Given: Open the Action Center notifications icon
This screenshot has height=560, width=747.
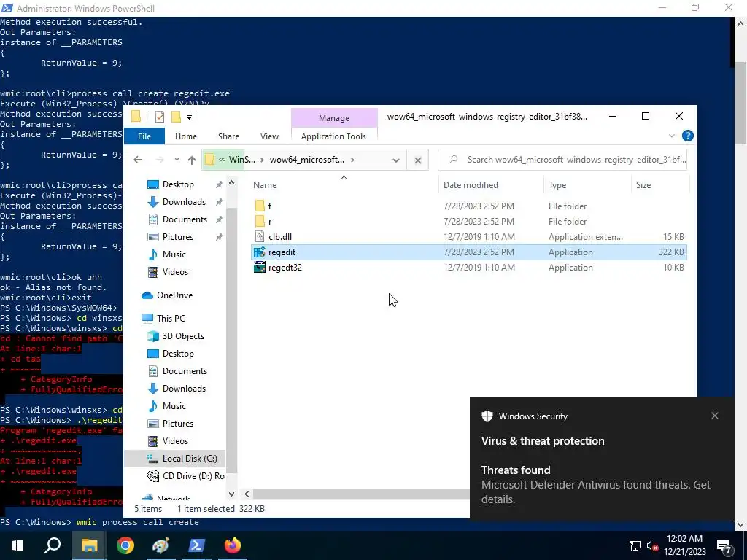Looking at the screenshot, I should coord(724,546).
